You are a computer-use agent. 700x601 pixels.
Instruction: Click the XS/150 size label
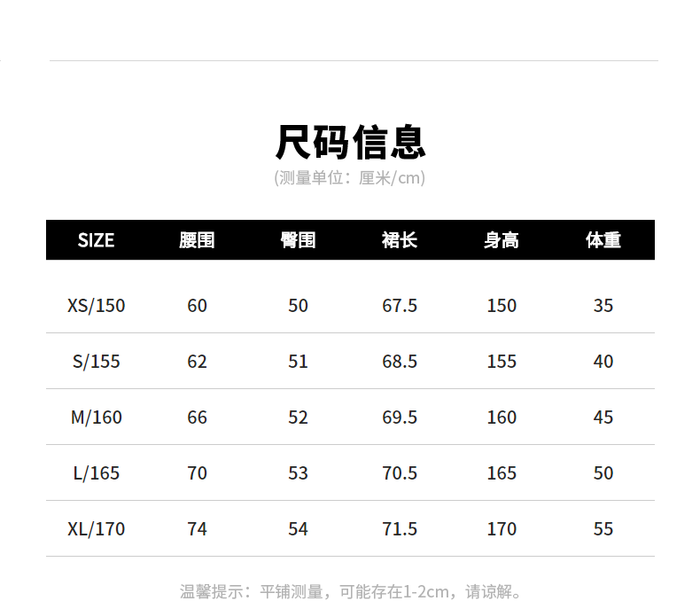[x=97, y=306]
